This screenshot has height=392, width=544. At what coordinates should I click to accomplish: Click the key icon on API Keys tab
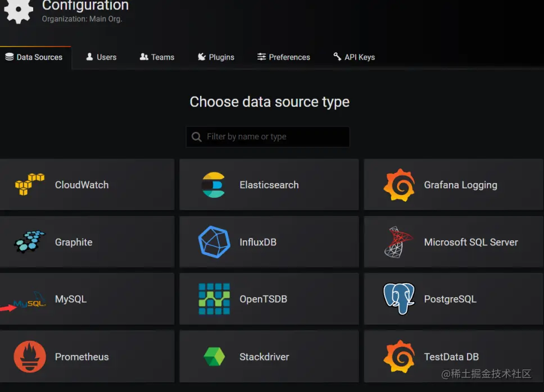[x=337, y=57]
